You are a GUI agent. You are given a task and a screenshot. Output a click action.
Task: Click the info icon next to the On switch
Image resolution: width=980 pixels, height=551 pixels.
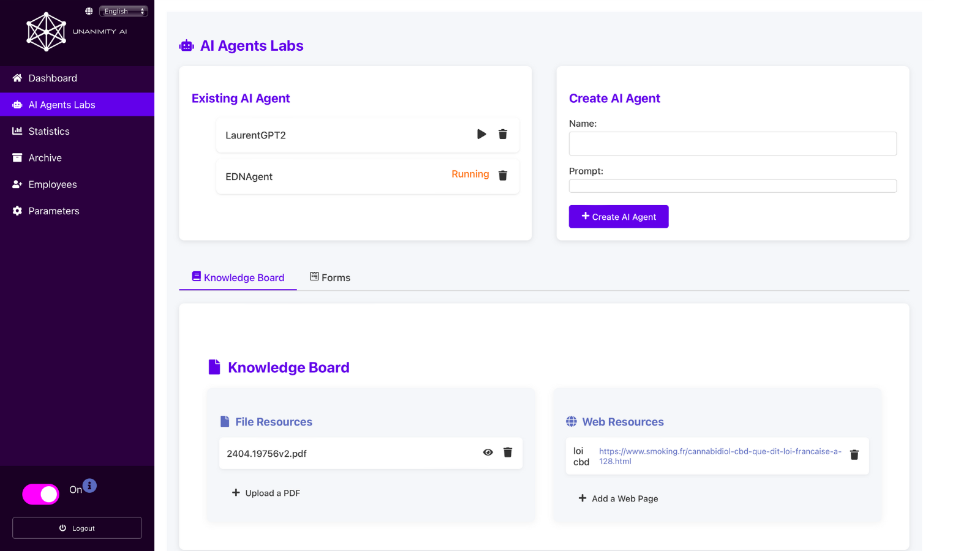(89, 485)
